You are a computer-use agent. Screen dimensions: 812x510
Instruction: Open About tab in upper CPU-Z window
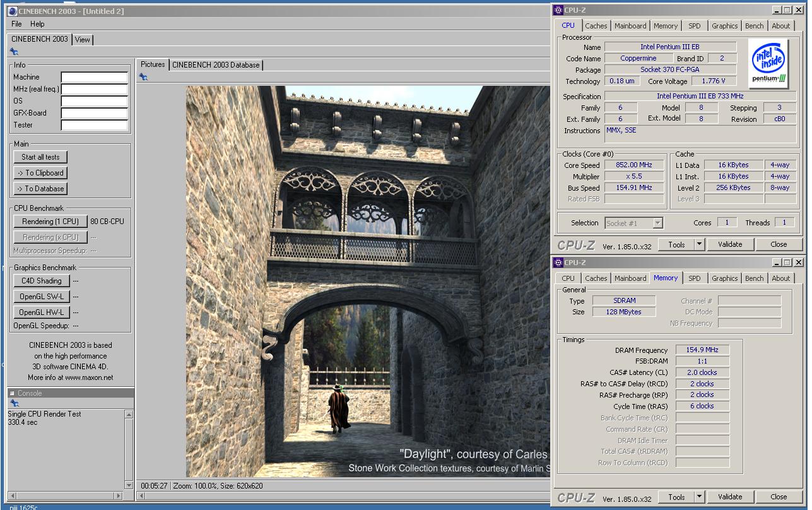coord(781,26)
